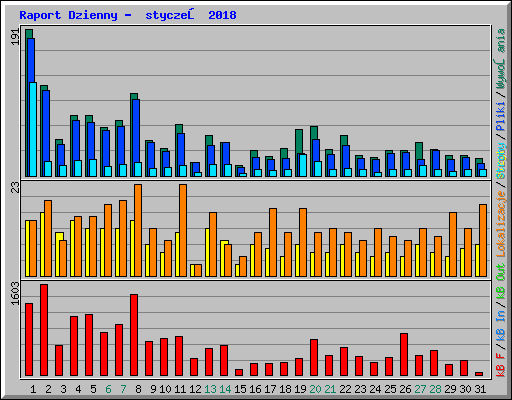The image size is (512, 400).
Task: Click day label 23 on x-axis
Action: 360,389
